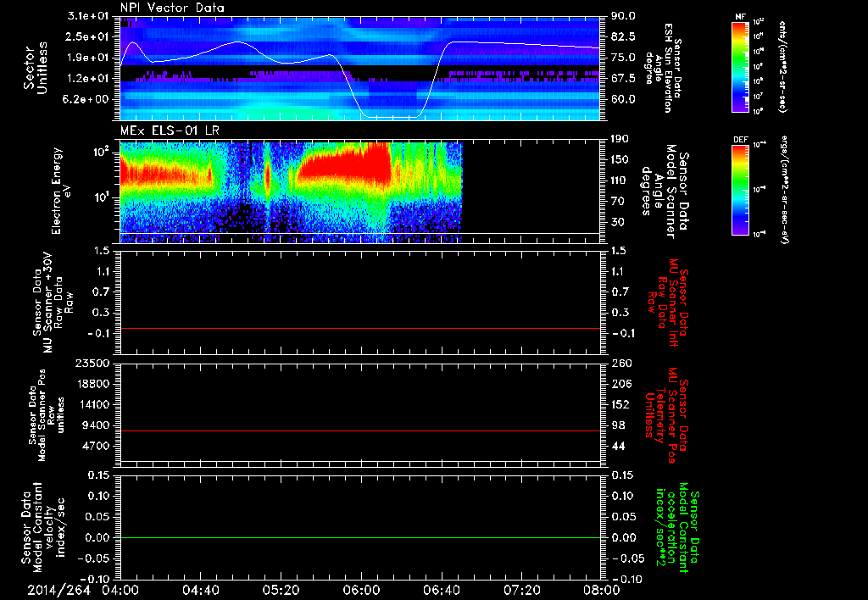This screenshot has width=868, height=600.
Task: Click the NPI Vector Data panel title
Action: [172, 8]
